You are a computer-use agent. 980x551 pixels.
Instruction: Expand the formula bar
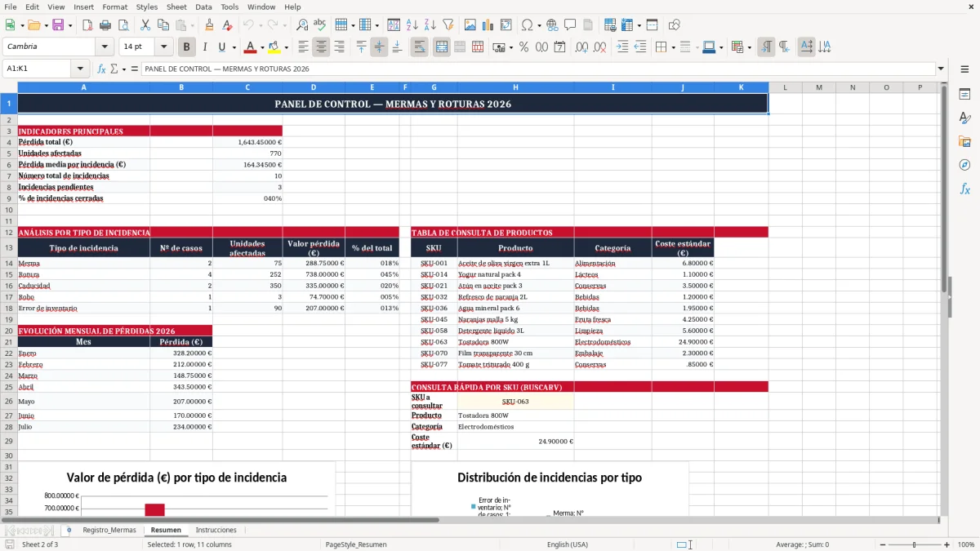941,69
